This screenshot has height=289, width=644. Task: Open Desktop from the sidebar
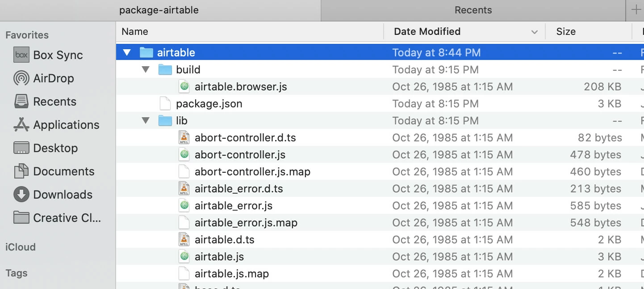click(x=46, y=148)
